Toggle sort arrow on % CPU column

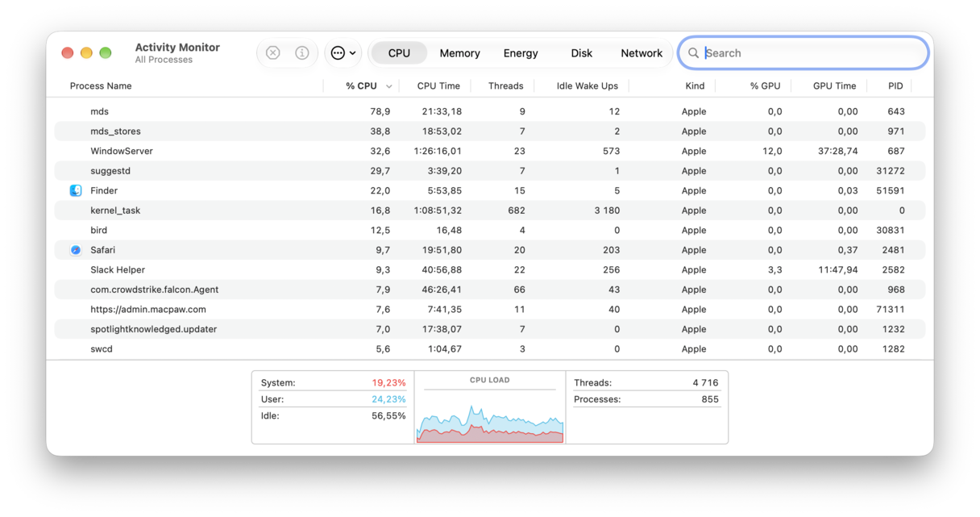[389, 86]
